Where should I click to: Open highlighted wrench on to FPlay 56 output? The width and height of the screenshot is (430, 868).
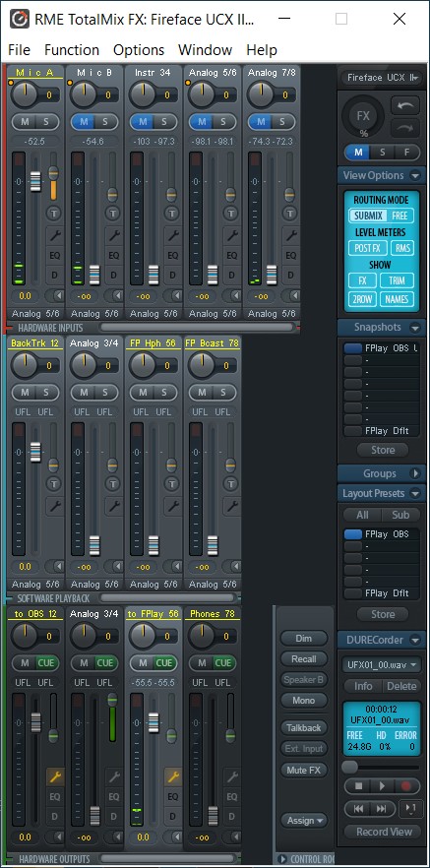pyautogui.click(x=172, y=777)
